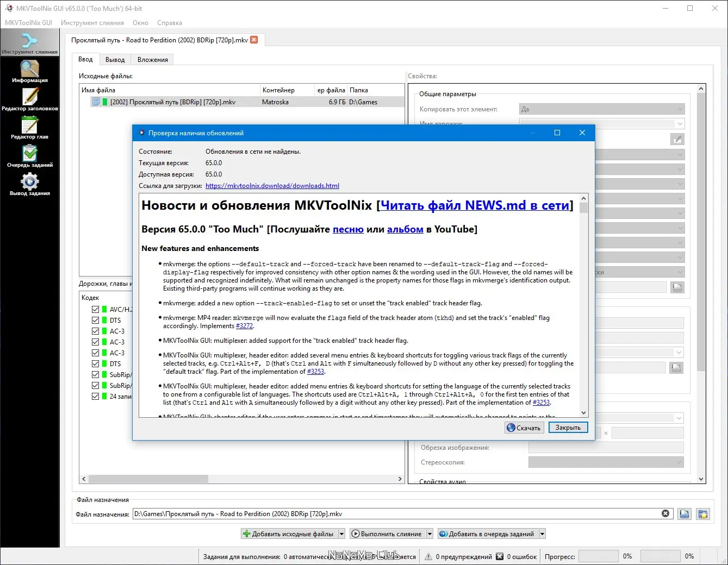Click the Закрыть button in update dialog
This screenshot has width=728, height=565.
coord(568,428)
